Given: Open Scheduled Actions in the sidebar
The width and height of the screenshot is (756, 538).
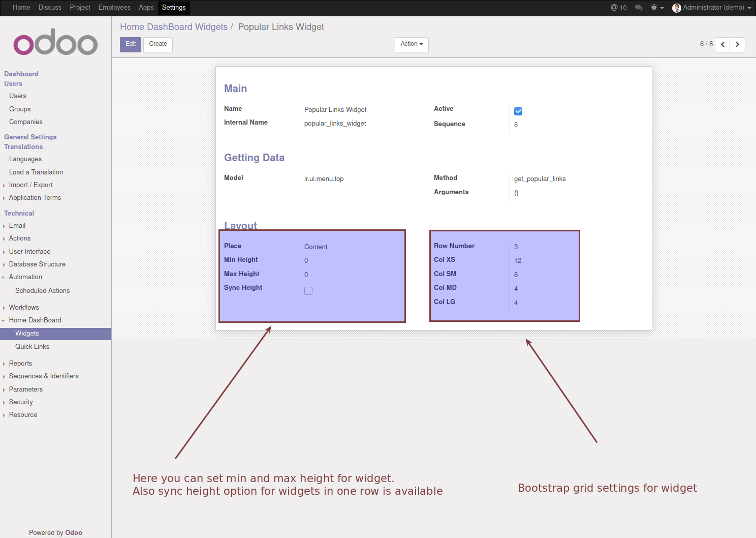Looking at the screenshot, I should [x=42, y=290].
